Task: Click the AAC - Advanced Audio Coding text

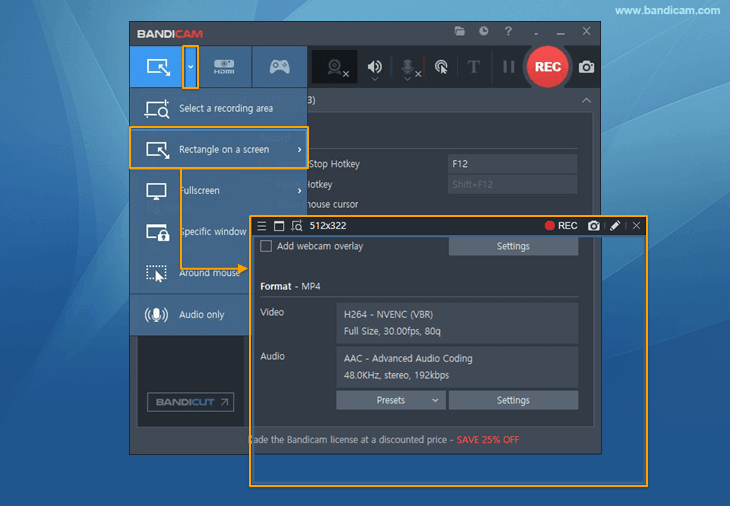Action: pos(408,358)
